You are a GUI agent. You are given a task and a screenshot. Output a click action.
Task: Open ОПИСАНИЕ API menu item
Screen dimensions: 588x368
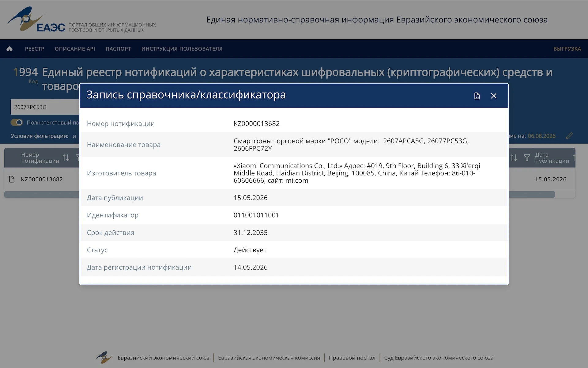(x=75, y=49)
